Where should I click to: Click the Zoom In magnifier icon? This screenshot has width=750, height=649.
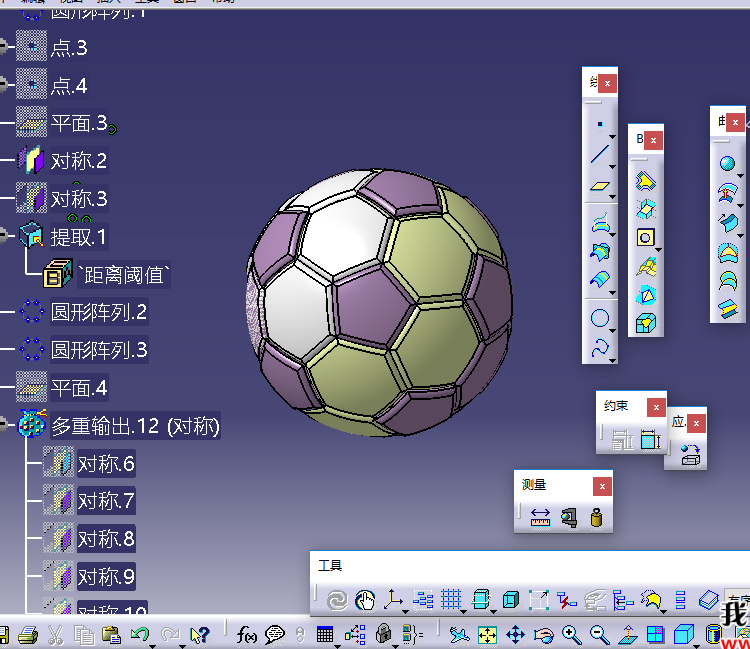point(572,634)
